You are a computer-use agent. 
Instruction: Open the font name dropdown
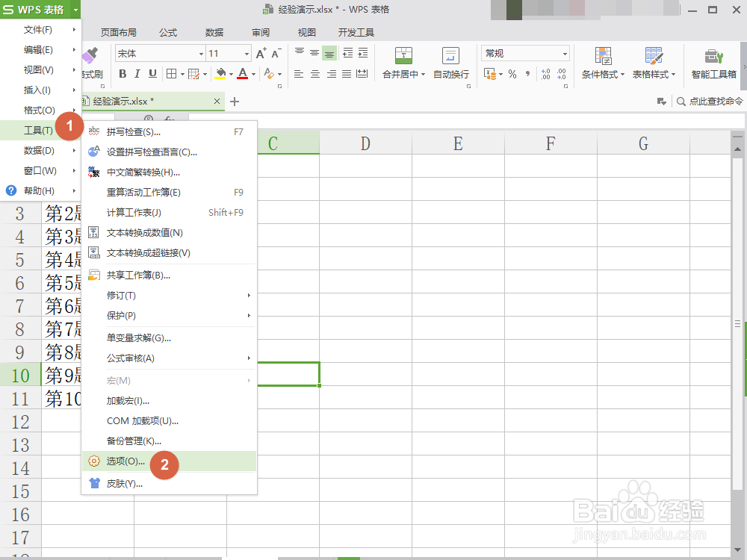point(202,53)
